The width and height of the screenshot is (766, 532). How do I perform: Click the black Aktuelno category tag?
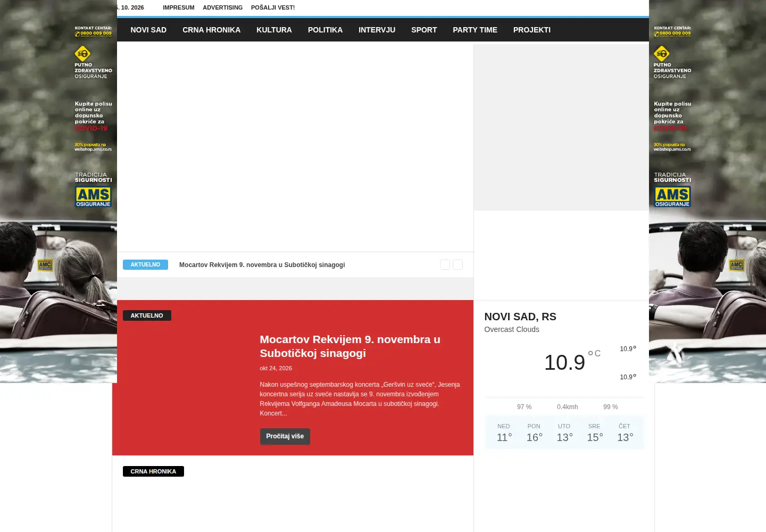coord(147,315)
